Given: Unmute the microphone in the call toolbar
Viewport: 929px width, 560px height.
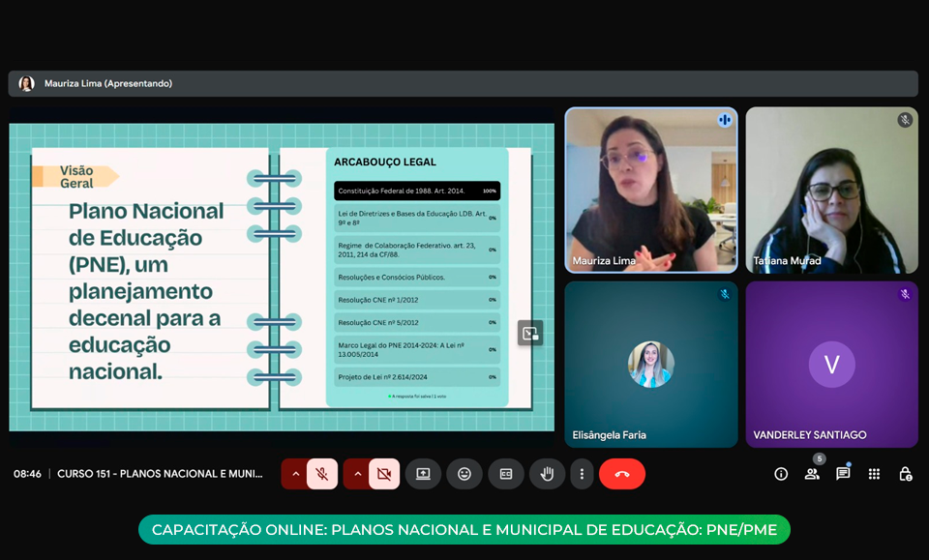Looking at the screenshot, I should (322, 474).
